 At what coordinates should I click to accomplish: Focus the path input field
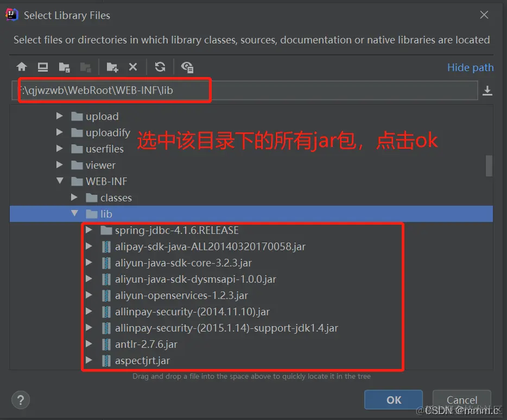245,90
